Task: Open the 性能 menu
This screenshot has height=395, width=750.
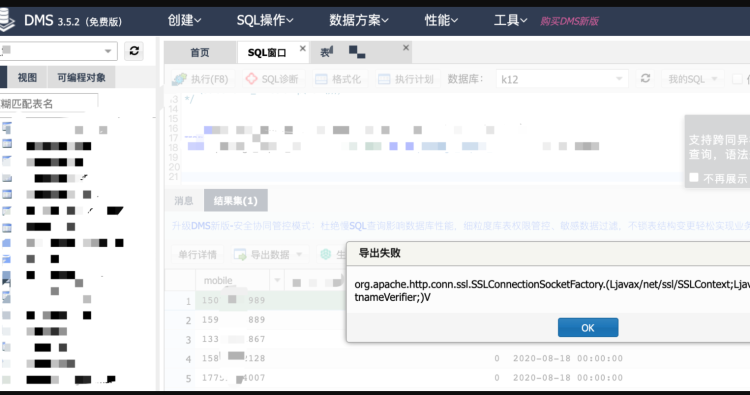Action: click(441, 20)
